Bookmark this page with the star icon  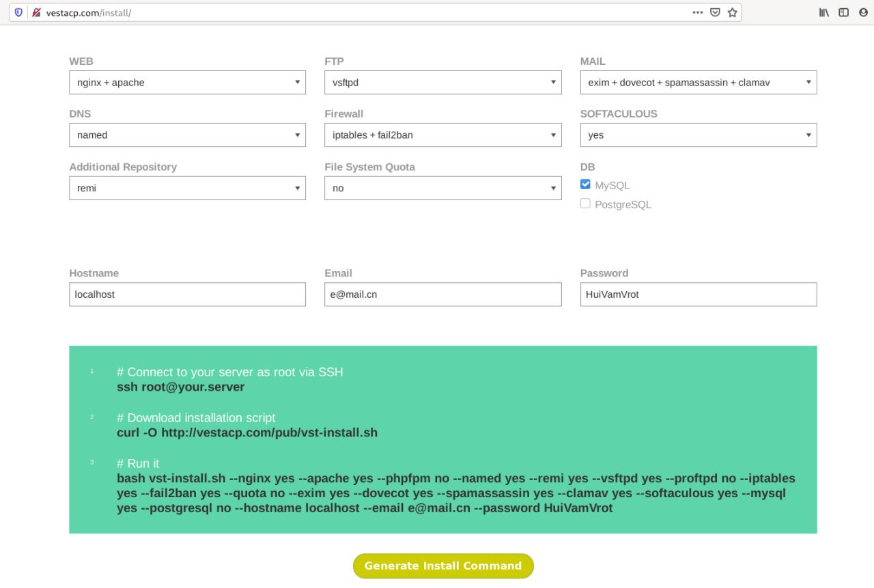[x=733, y=12]
